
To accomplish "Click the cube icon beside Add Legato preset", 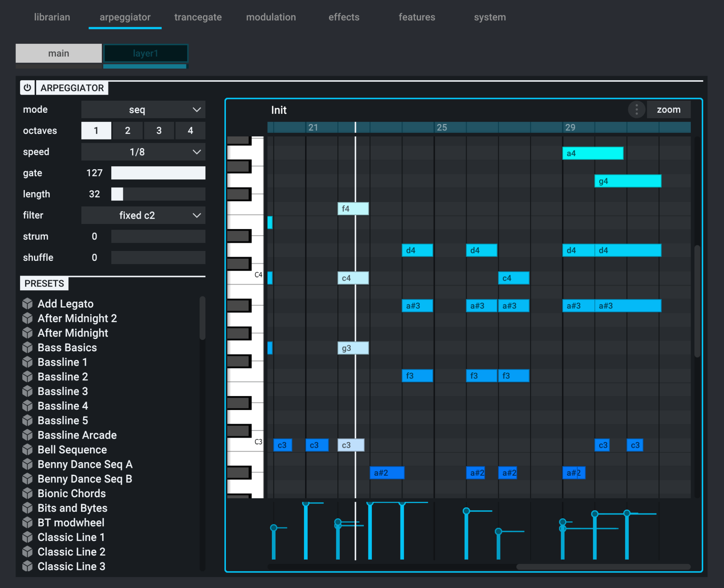I will [28, 303].
